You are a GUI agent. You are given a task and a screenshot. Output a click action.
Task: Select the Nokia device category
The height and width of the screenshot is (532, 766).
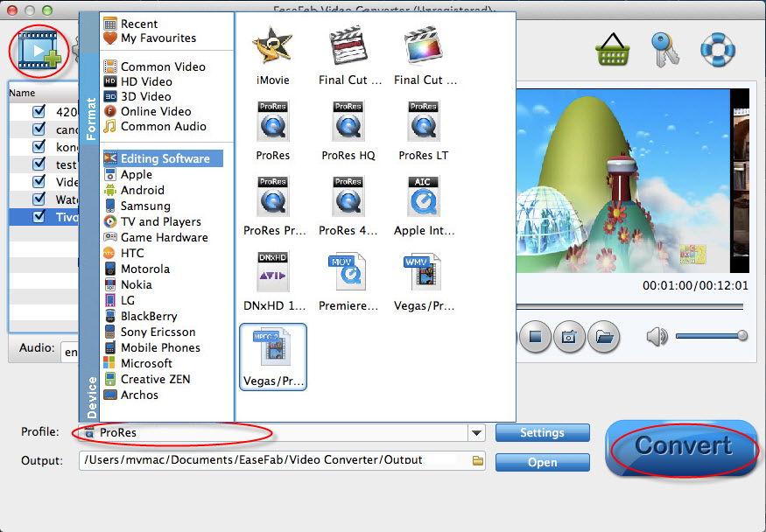pos(128,284)
